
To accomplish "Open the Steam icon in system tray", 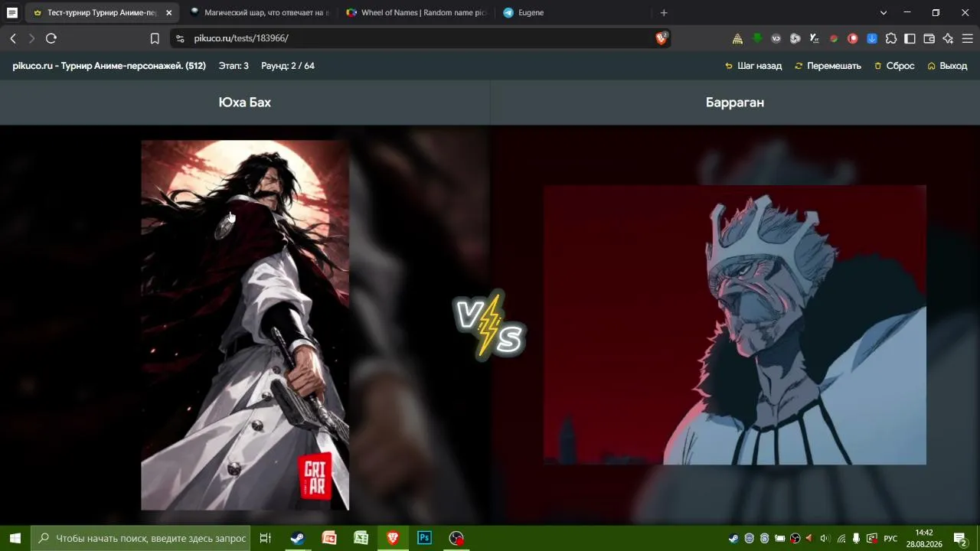I will pyautogui.click(x=733, y=538).
